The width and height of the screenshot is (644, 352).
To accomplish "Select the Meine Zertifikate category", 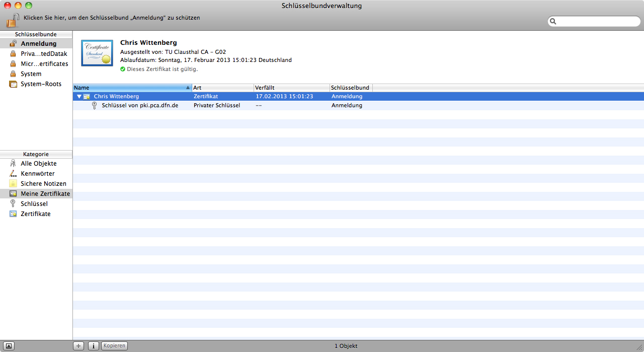I will 45,194.
